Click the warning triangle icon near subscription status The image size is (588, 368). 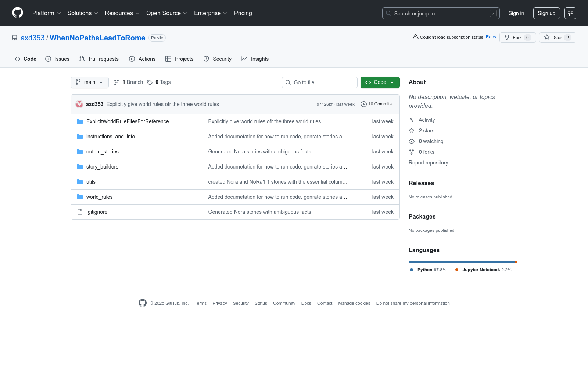click(x=416, y=37)
